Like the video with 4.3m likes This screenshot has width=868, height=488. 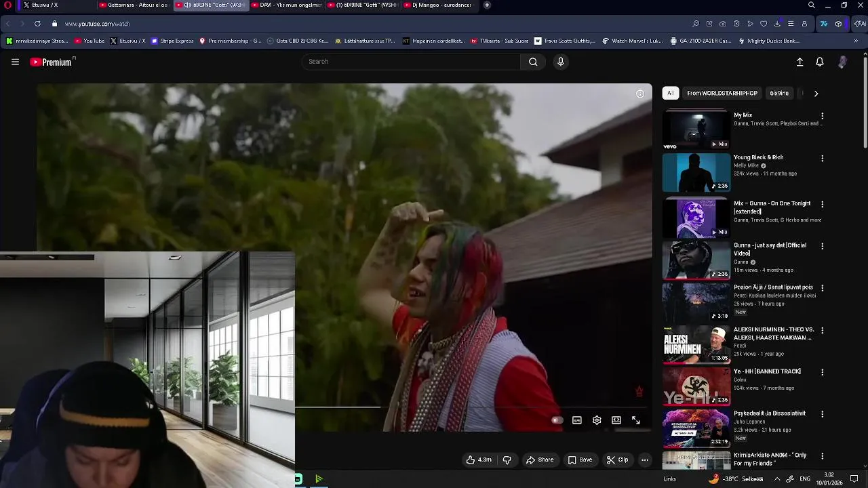tap(478, 460)
